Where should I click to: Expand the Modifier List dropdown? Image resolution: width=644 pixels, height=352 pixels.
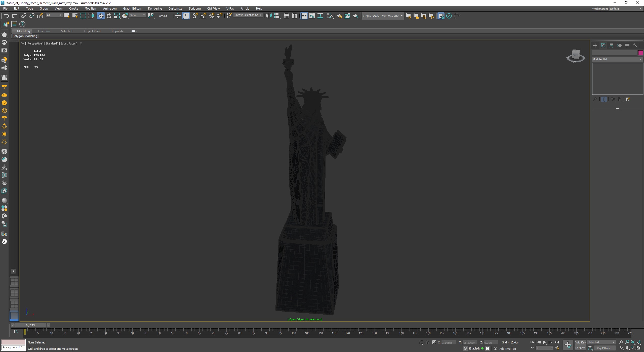[617, 59]
